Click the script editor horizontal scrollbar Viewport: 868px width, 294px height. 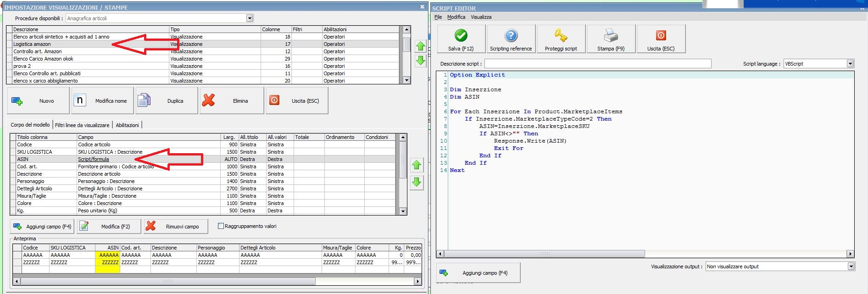pyautogui.click(x=544, y=254)
